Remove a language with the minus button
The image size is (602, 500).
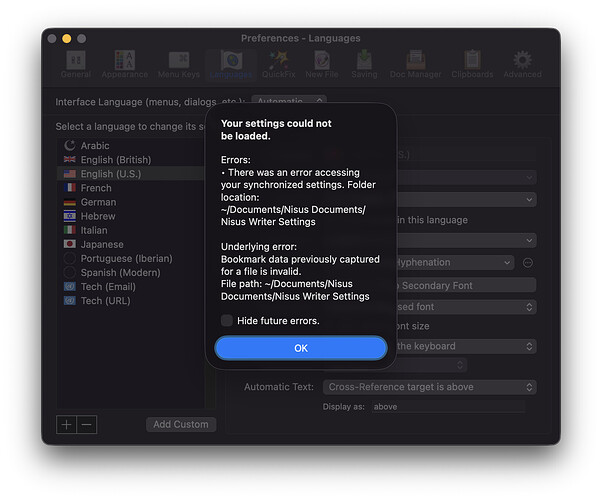coord(87,425)
